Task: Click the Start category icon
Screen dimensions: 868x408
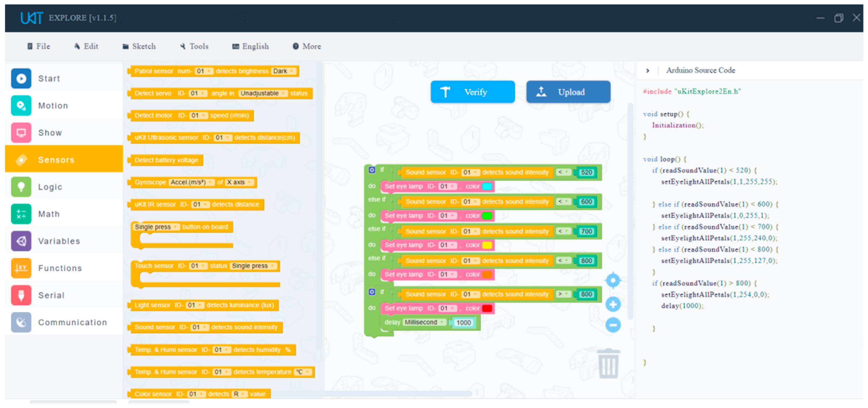Action: click(21, 79)
